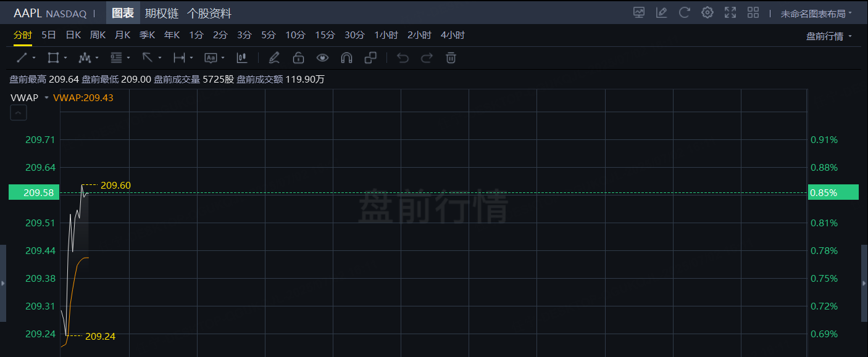This screenshot has height=357, width=868.
Task: Open the VWAP indicator dropdown
Action: point(47,97)
